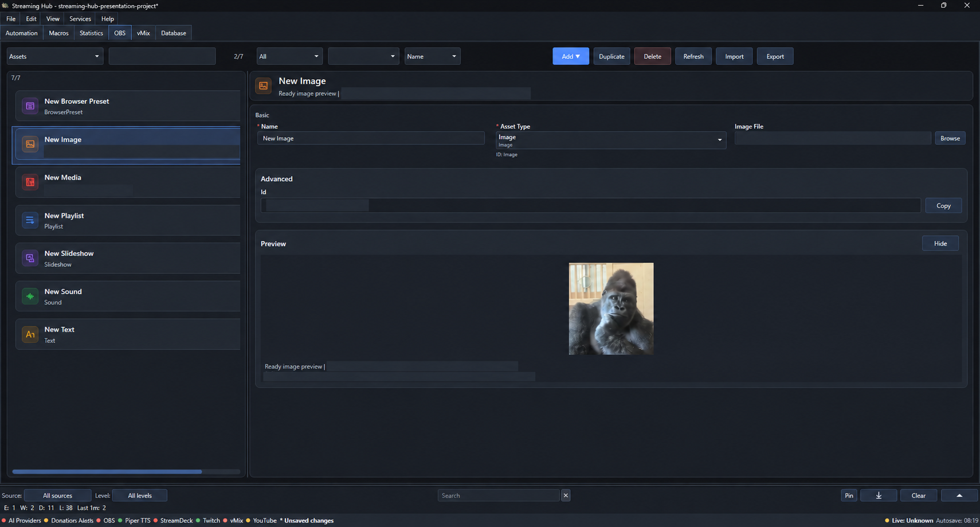Expand the log panel with up arrow

point(959,495)
